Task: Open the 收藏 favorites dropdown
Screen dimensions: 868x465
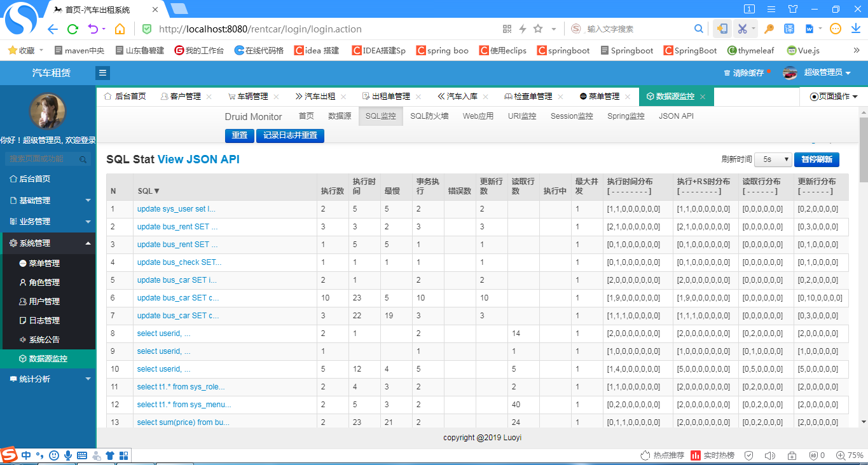Action: 25,50
